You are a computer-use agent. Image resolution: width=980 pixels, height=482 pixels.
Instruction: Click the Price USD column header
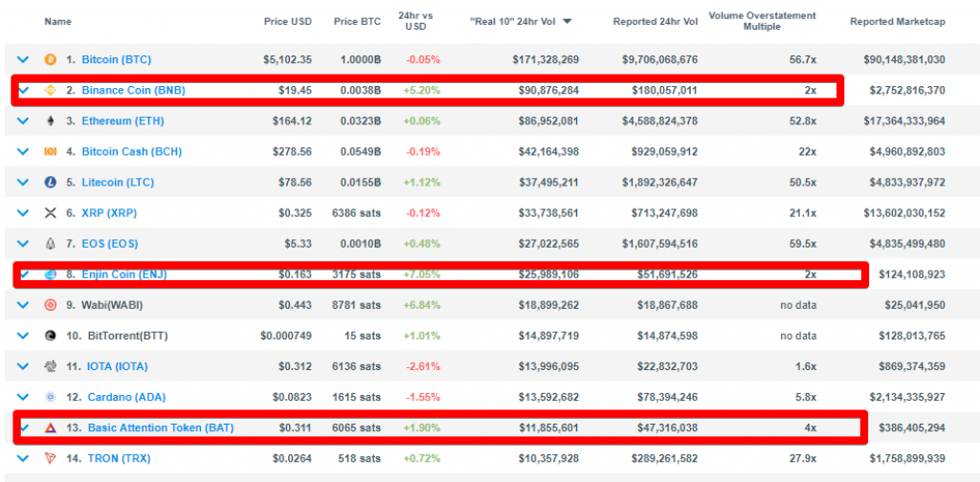pyautogui.click(x=287, y=21)
